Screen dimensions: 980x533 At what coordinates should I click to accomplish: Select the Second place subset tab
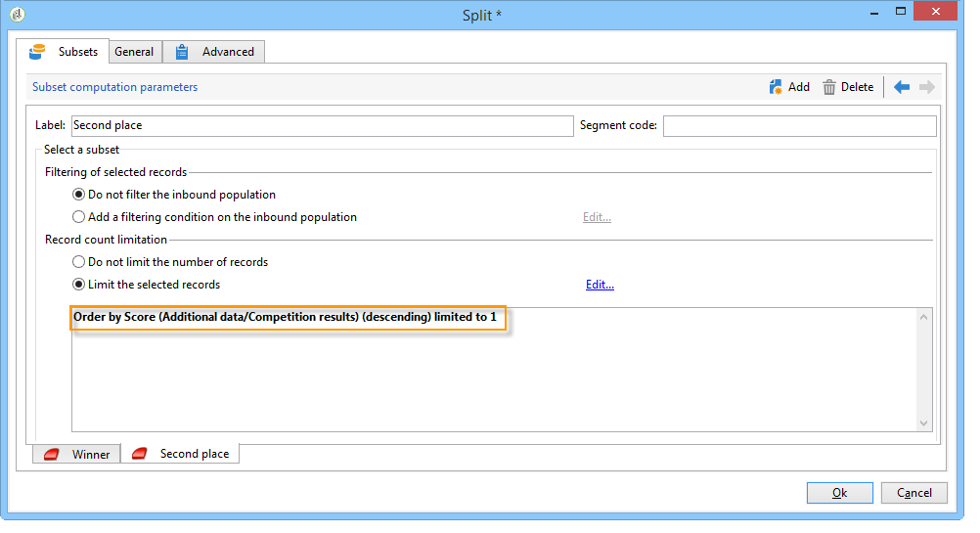(x=180, y=454)
